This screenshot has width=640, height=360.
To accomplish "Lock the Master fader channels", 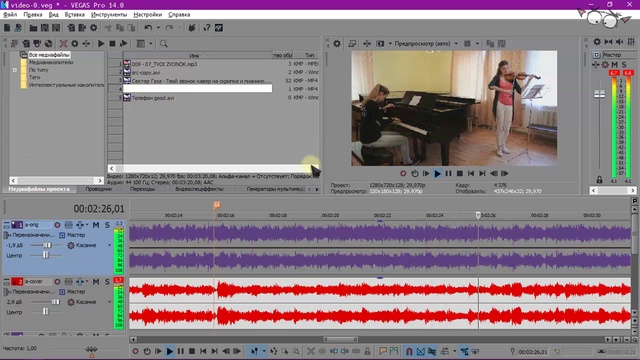I will pos(599,179).
